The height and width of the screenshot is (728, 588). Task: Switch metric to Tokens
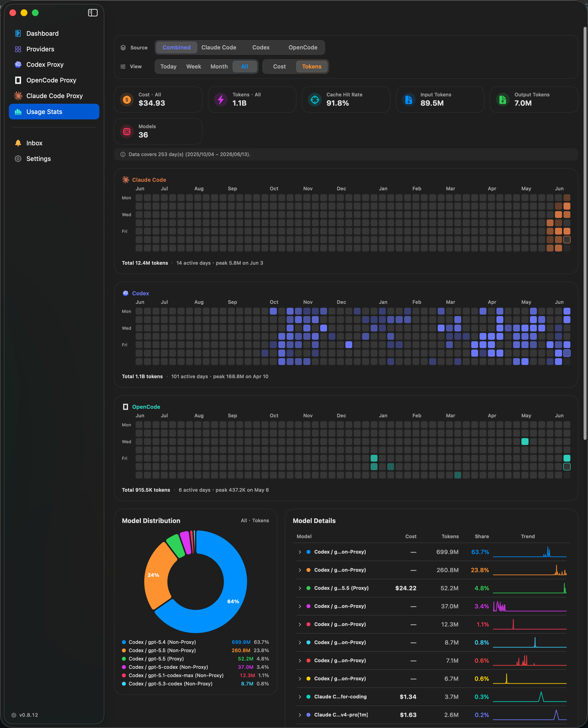[x=312, y=67]
